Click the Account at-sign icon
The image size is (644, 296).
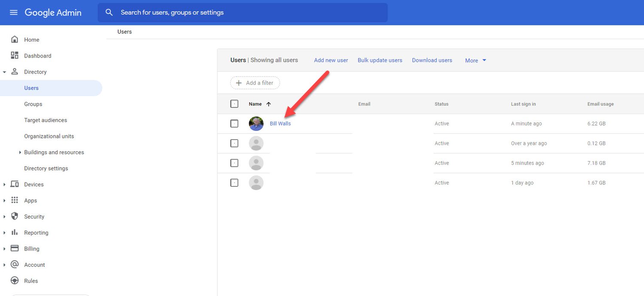pyautogui.click(x=15, y=265)
